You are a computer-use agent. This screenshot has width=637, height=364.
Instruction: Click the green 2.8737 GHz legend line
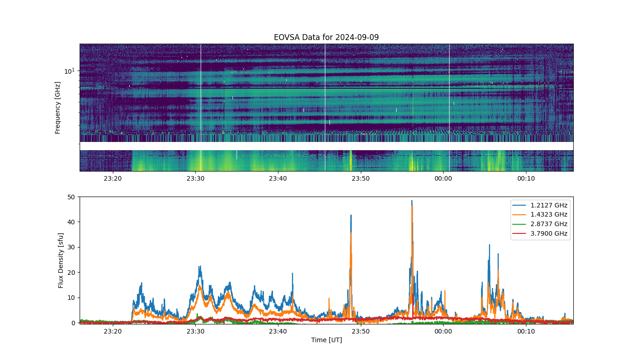click(521, 224)
